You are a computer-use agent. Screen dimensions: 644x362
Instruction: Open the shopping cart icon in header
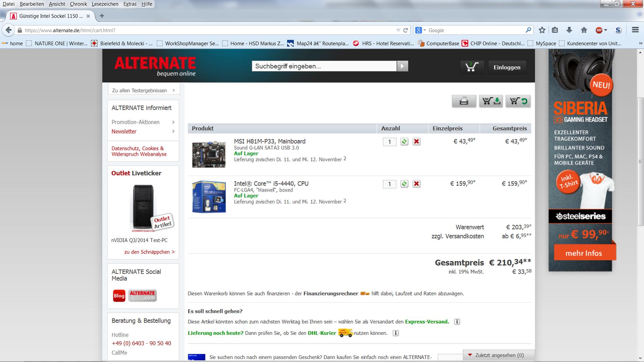[472, 67]
